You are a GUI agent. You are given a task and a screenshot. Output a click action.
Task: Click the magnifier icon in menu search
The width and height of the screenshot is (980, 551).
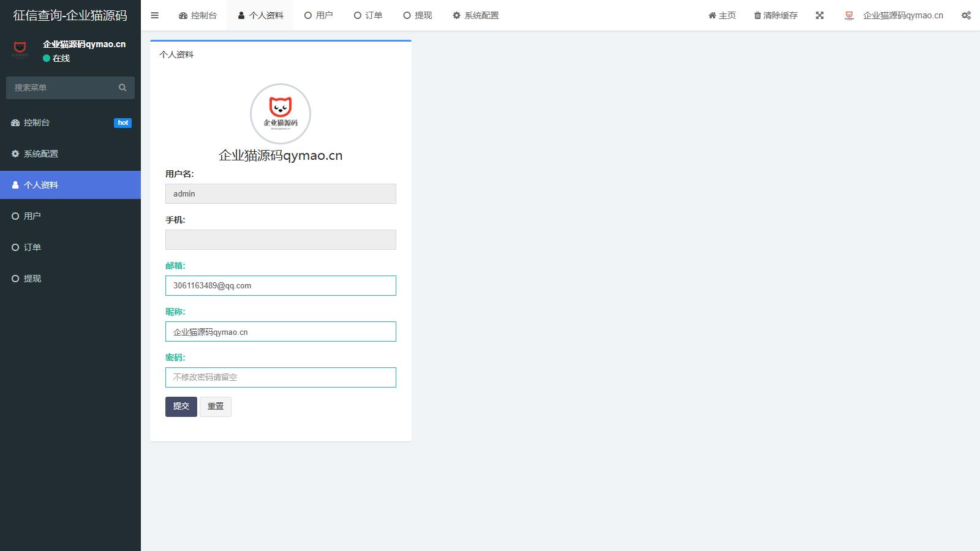[x=123, y=88]
